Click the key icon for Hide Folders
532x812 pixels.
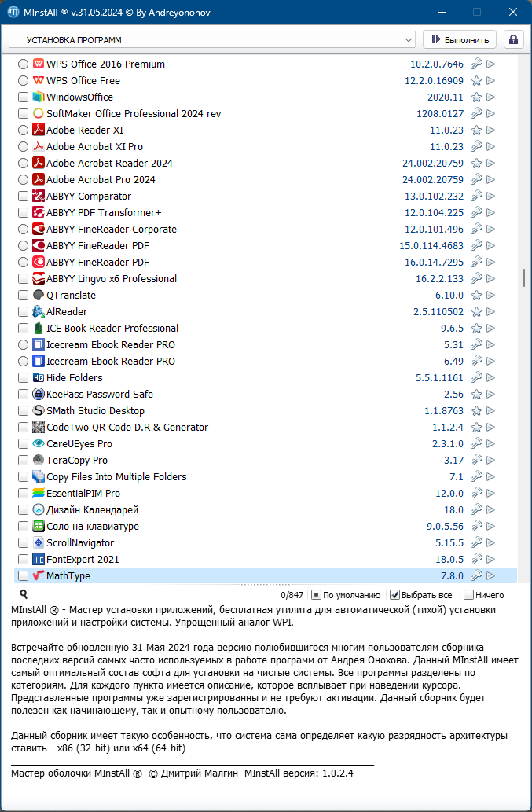pos(476,377)
